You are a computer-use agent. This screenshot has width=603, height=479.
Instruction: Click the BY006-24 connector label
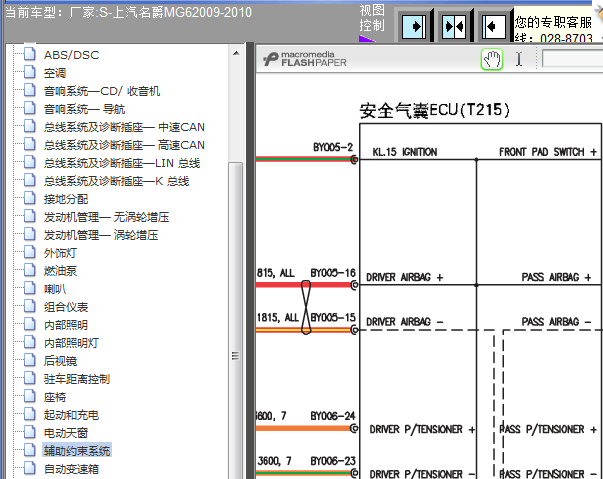point(333,416)
